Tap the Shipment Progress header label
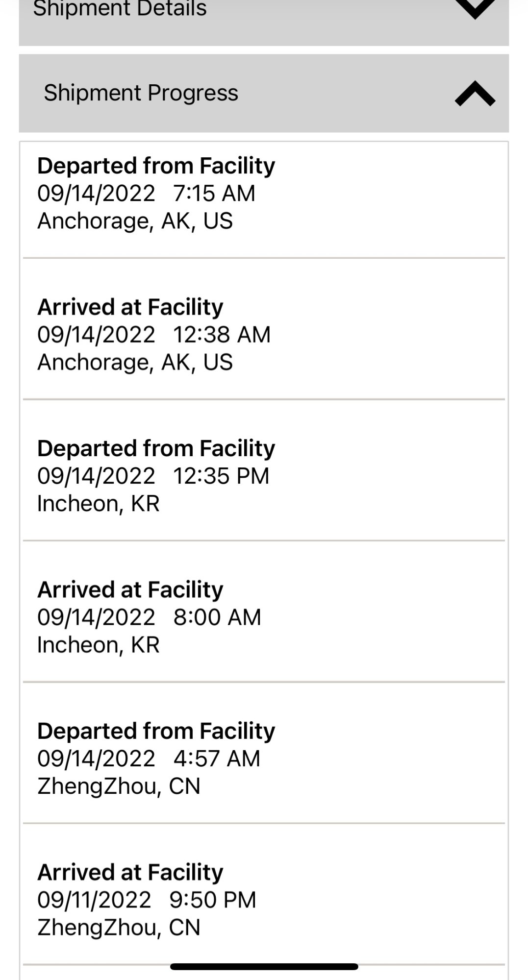The height and width of the screenshot is (980, 528). 141,93
